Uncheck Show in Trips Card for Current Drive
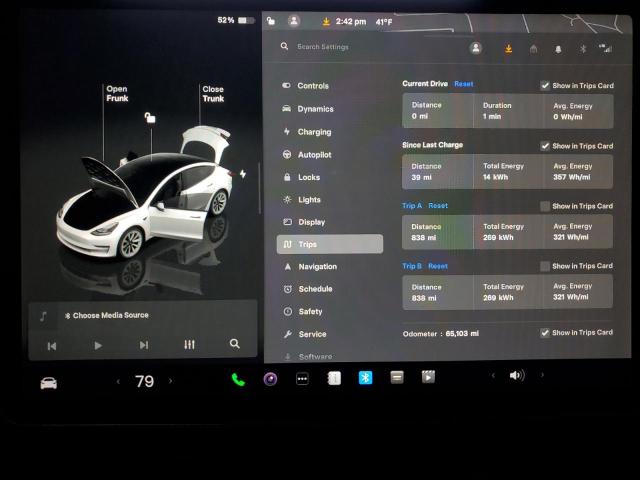This screenshot has width=640, height=480. [x=545, y=85]
